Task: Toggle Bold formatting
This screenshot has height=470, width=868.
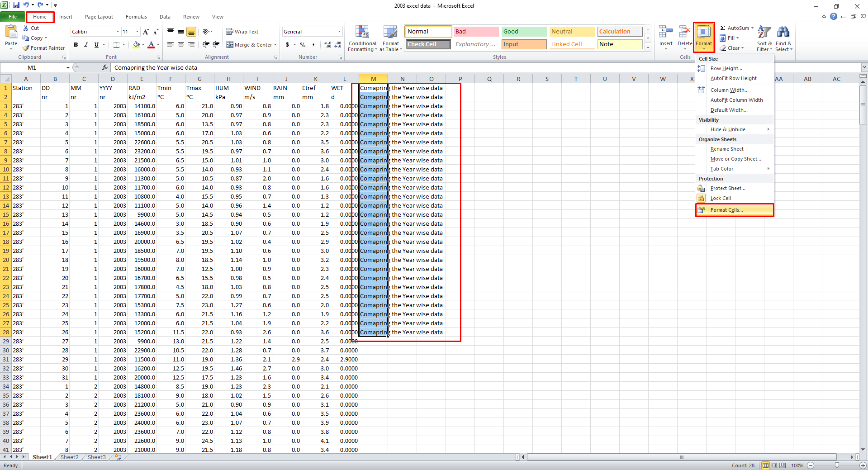Action: 76,45
